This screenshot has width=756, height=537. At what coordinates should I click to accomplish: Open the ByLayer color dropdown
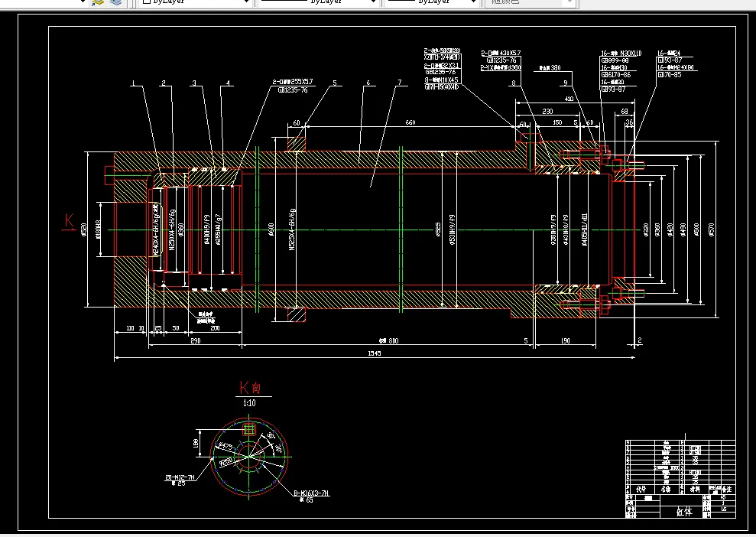point(196,2)
